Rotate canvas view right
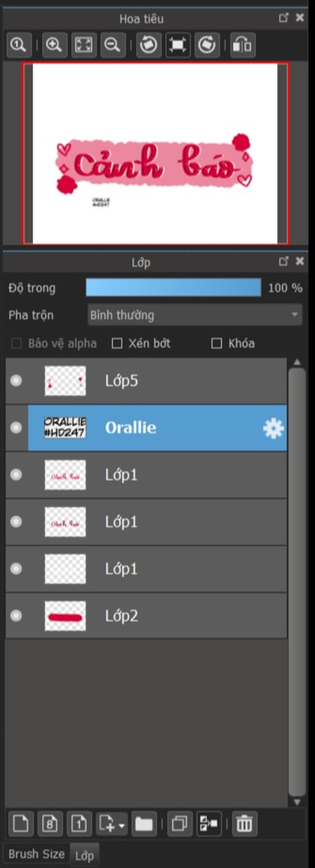 (207, 45)
